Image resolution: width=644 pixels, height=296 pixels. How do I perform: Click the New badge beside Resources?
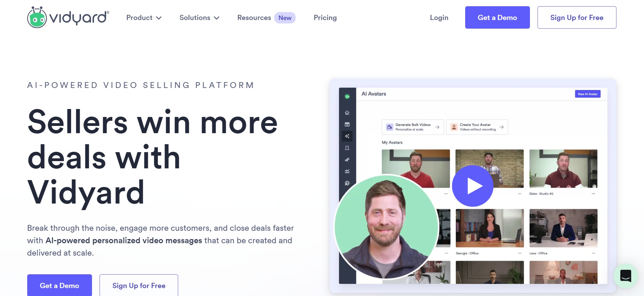[x=285, y=18]
